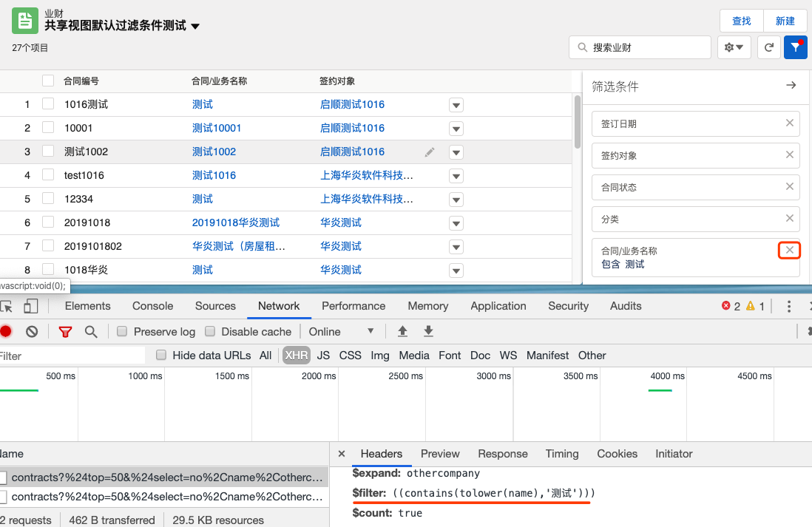Open row actions dropdown for 12334

[x=456, y=200]
